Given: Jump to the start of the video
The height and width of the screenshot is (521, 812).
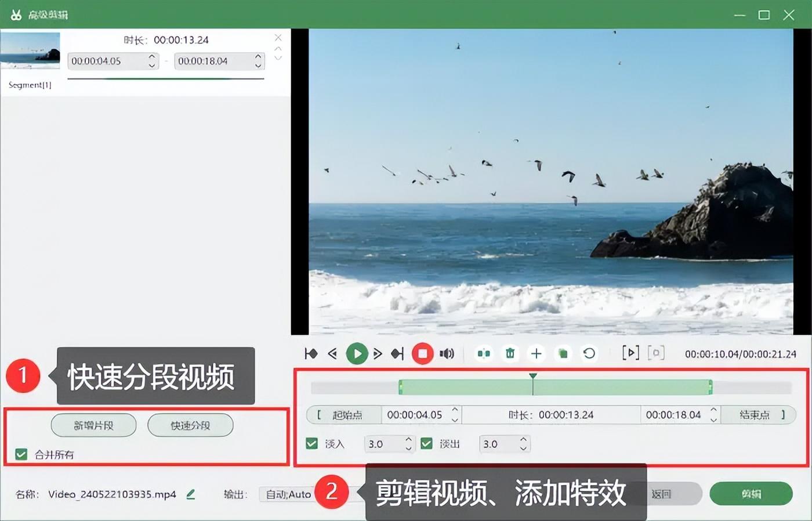Looking at the screenshot, I should 311,353.
